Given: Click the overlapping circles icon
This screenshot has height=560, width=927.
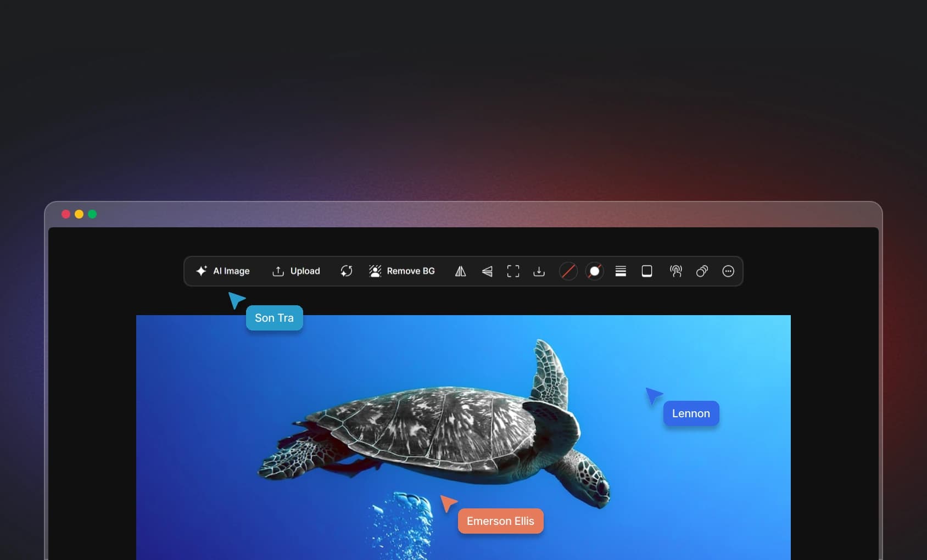Looking at the screenshot, I should (x=702, y=271).
